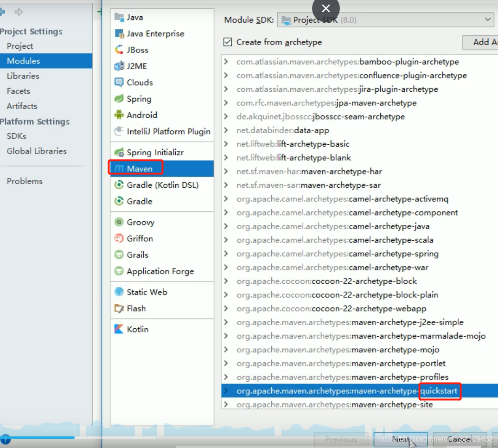
Task: Select camel-archetype-war archetype
Action: pyautogui.click(x=359, y=268)
